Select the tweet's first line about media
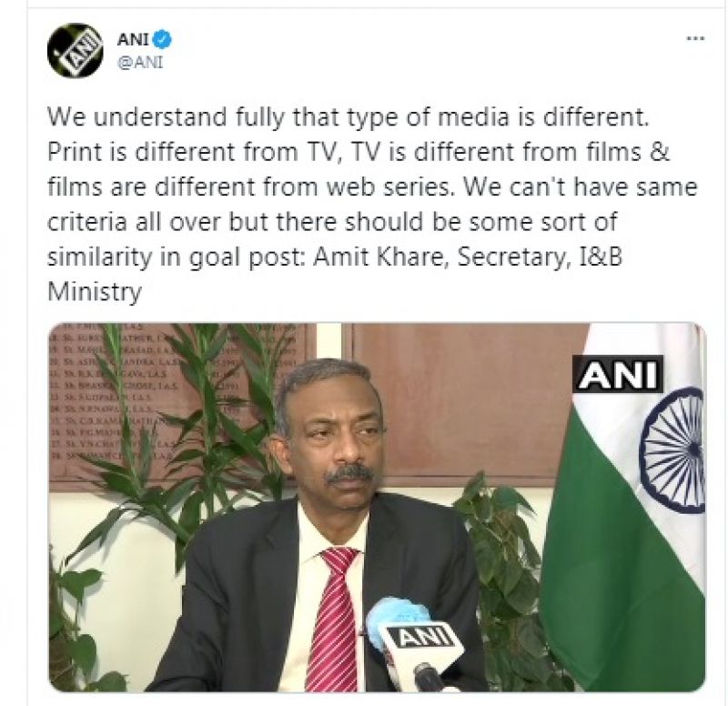This screenshot has height=706, width=728. [349, 117]
